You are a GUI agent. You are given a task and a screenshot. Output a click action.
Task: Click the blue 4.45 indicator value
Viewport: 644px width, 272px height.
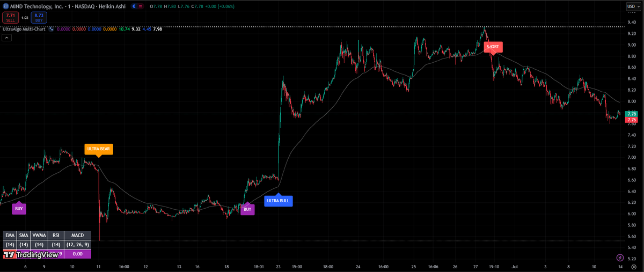pos(147,29)
